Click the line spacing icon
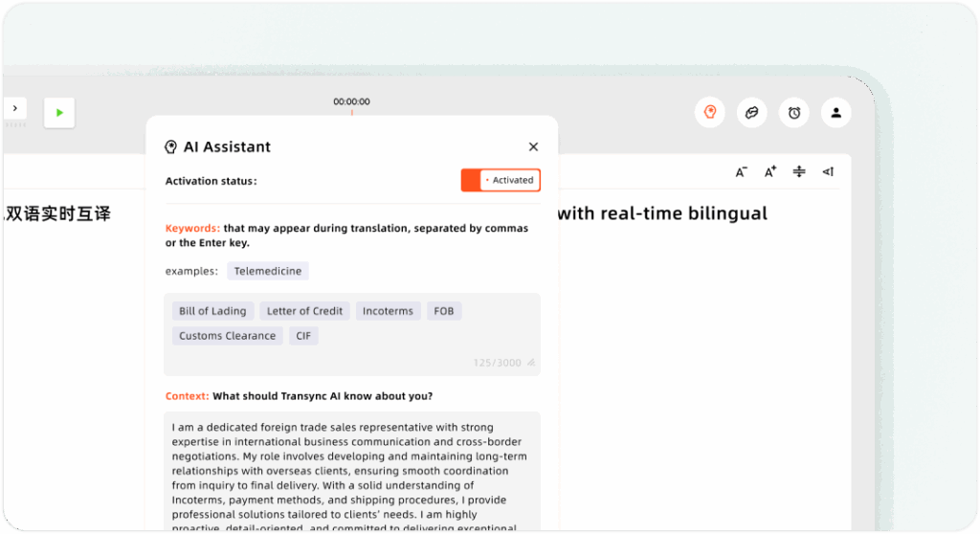Screen dimensions: 980x534 (x=799, y=172)
